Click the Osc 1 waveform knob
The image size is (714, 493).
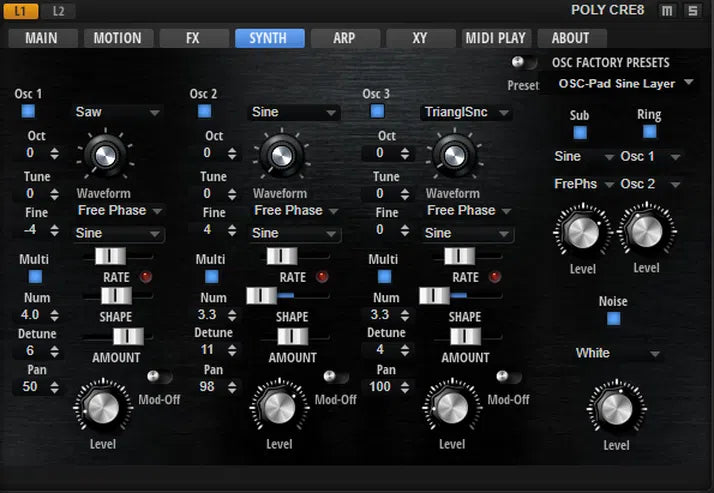coord(103,154)
